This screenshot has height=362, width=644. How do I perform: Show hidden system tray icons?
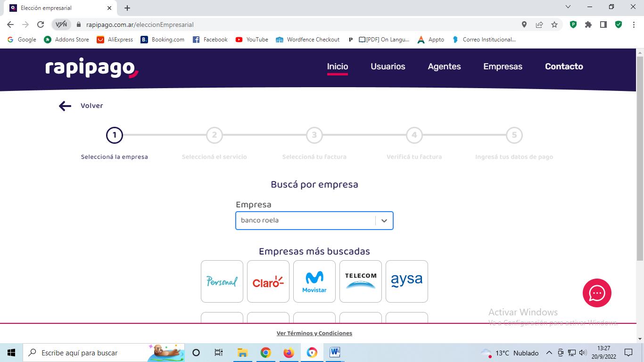[x=549, y=353]
